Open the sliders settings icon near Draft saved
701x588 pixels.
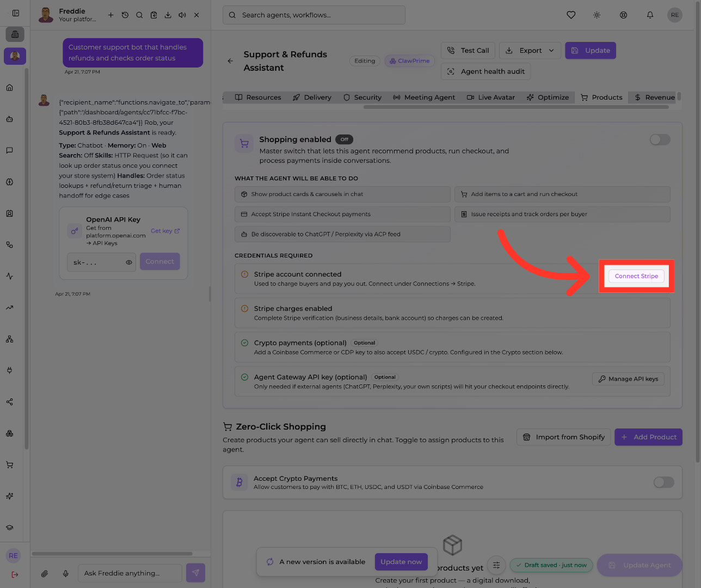pyautogui.click(x=496, y=565)
